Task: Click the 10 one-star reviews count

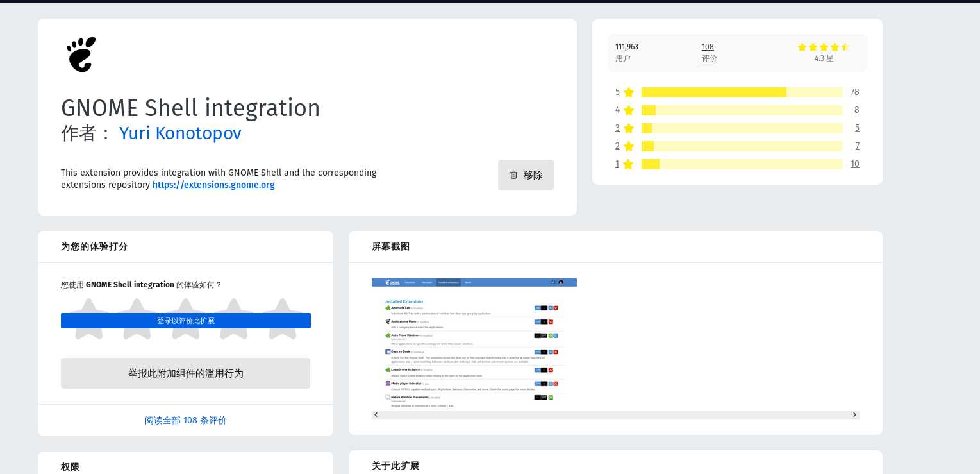Action: (854, 164)
